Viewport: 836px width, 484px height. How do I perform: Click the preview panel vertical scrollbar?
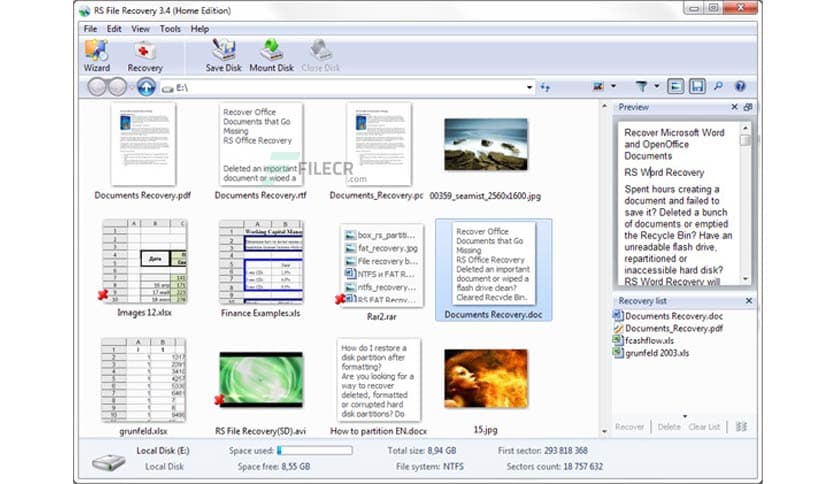point(745,200)
